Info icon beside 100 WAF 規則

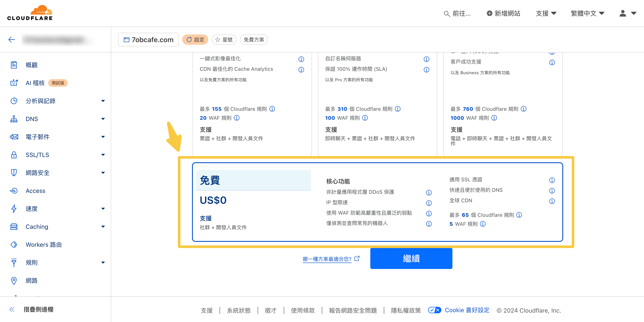tap(365, 118)
